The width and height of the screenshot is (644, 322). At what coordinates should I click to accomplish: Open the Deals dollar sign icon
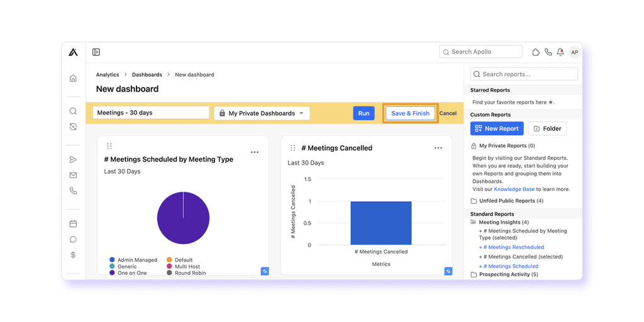coord(73,255)
